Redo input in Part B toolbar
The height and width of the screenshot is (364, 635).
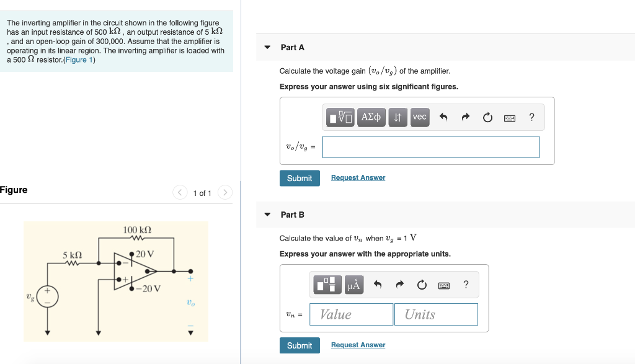click(399, 285)
